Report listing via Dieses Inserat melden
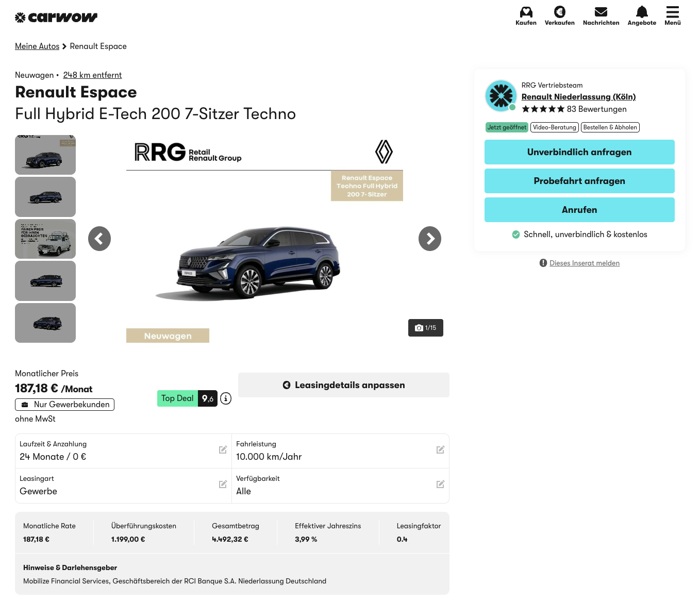Image resolution: width=700 pixels, height=602 pixels. coord(584,263)
